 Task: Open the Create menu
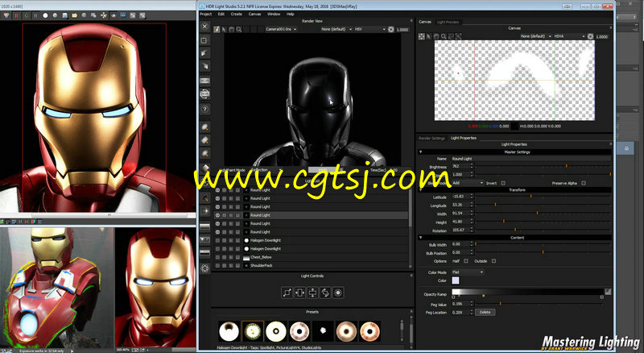[x=236, y=14]
